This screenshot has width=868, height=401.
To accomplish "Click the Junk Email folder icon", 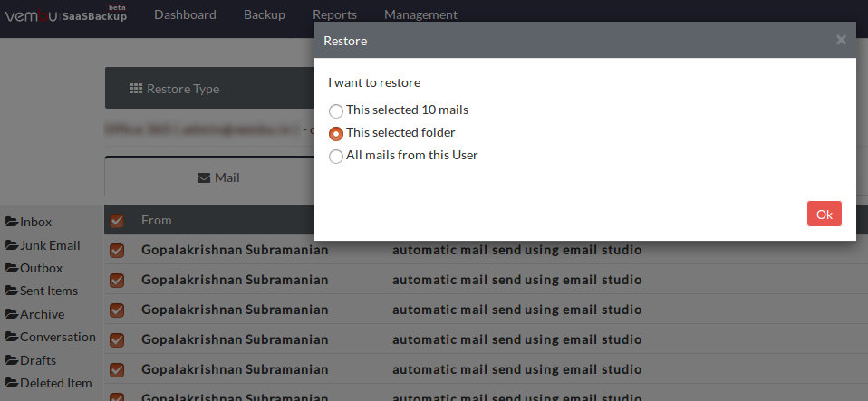I will pyautogui.click(x=12, y=245).
